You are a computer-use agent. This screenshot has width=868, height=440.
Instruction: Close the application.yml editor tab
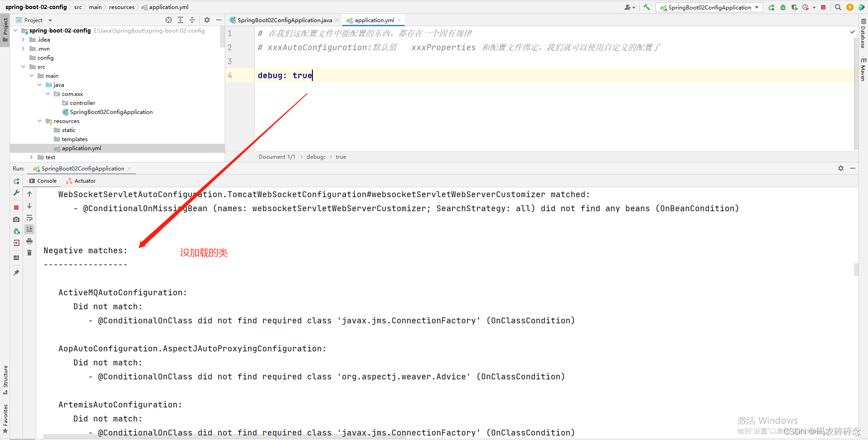(399, 20)
